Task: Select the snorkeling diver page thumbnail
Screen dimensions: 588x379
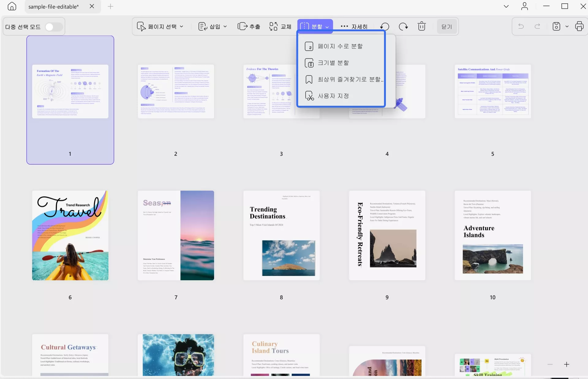Action: click(176, 355)
